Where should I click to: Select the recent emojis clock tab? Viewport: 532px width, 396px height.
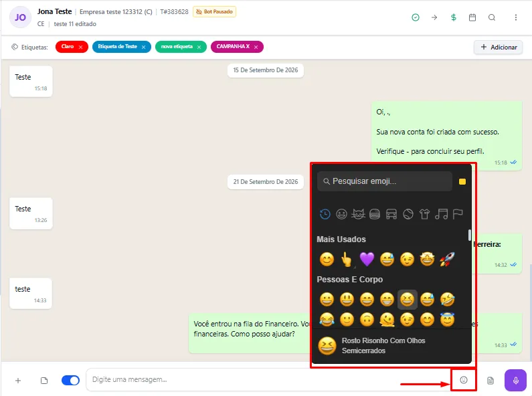pos(325,214)
